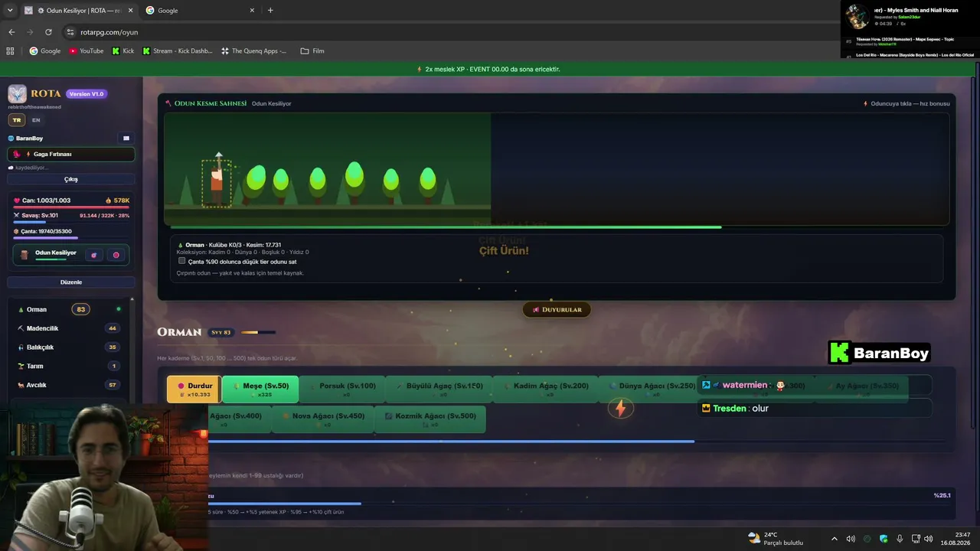Select the Kozmik Ağacı (Sv.500) wood type

[430, 419]
